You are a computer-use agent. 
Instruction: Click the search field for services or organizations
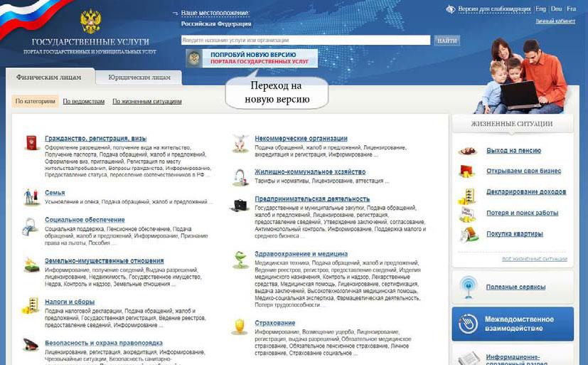click(305, 41)
